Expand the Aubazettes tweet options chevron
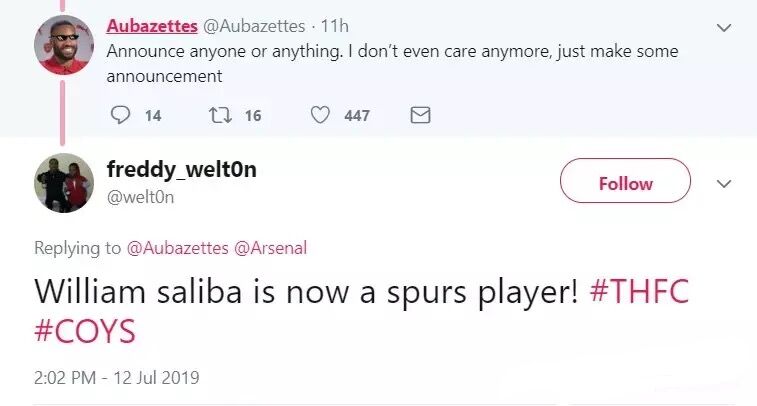The height and width of the screenshot is (406, 757). (x=725, y=27)
